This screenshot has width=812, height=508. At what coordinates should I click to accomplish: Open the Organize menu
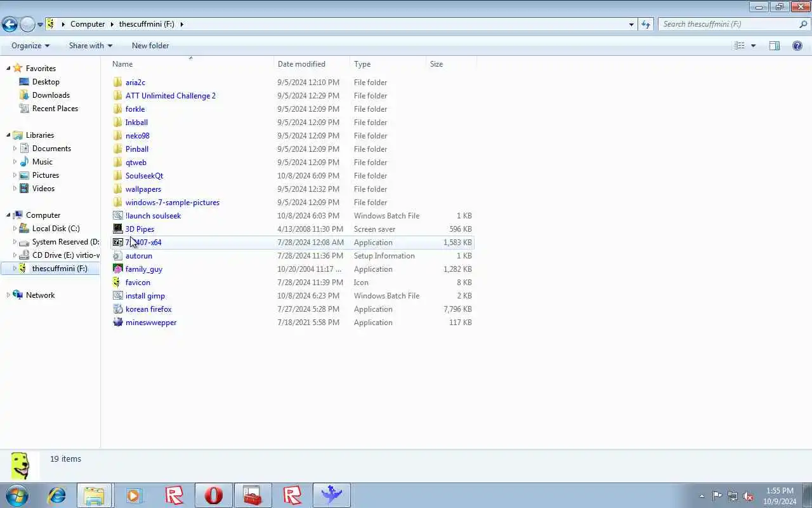[x=30, y=46]
